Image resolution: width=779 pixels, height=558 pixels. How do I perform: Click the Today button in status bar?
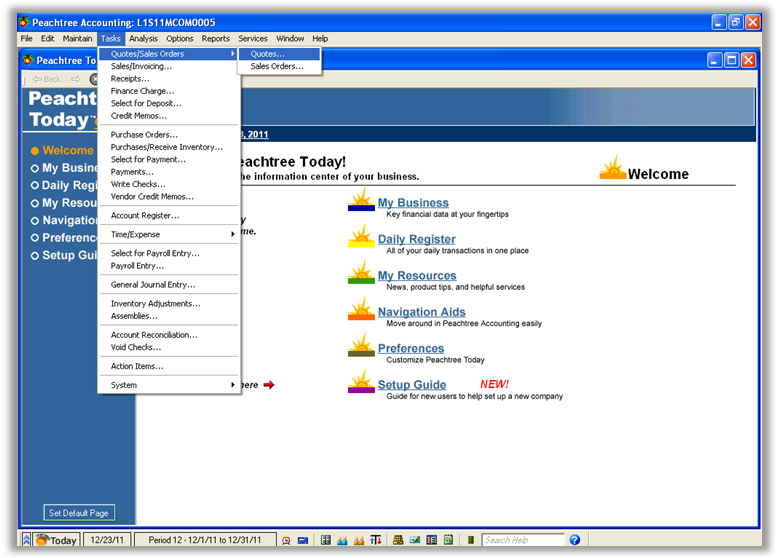[57, 540]
